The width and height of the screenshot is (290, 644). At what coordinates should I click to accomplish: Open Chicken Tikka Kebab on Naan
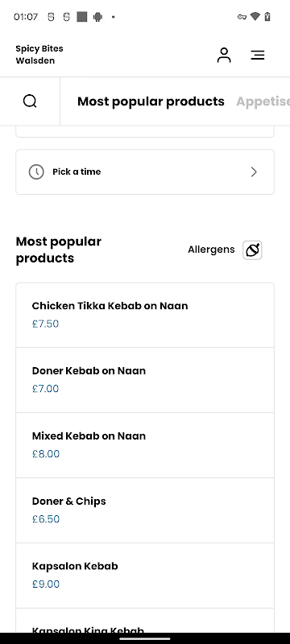click(145, 315)
